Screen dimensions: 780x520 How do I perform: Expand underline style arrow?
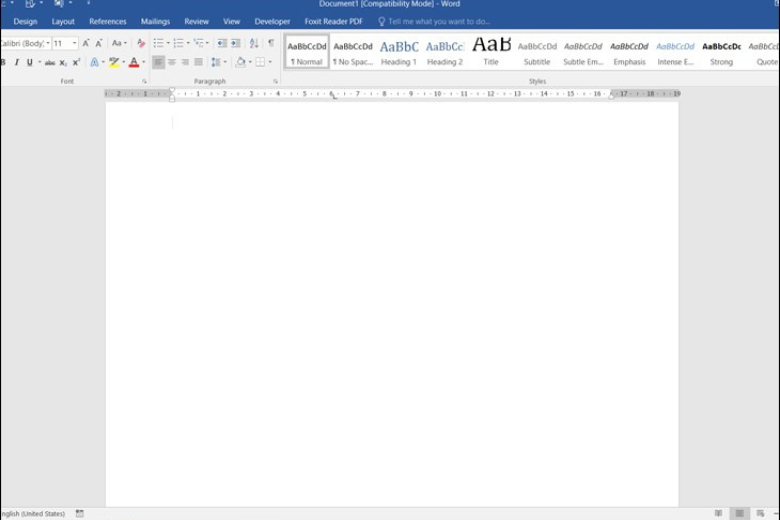[39, 63]
